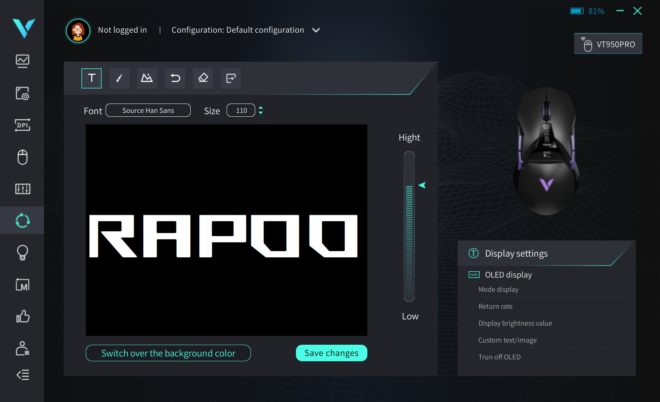Open the Source Han Sans font dropdown
660x402 pixels.
pyautogui.click(x=148, y=110)
